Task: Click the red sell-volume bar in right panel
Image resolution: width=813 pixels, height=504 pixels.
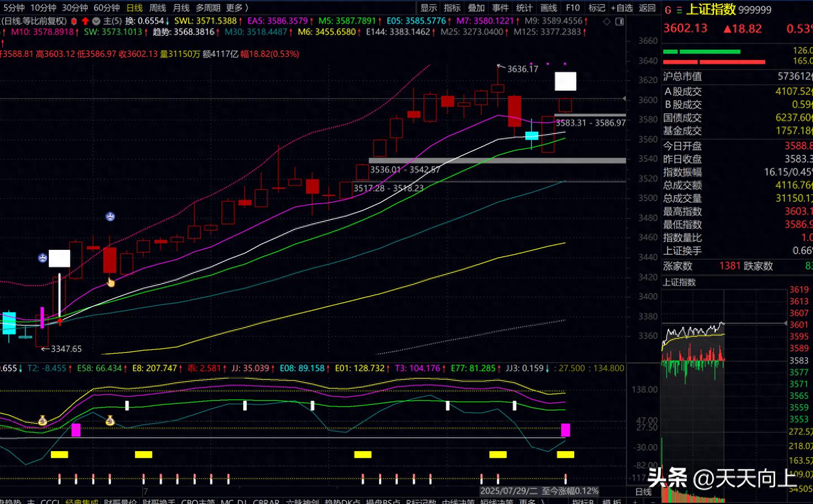Action: [x=714, y=62]
